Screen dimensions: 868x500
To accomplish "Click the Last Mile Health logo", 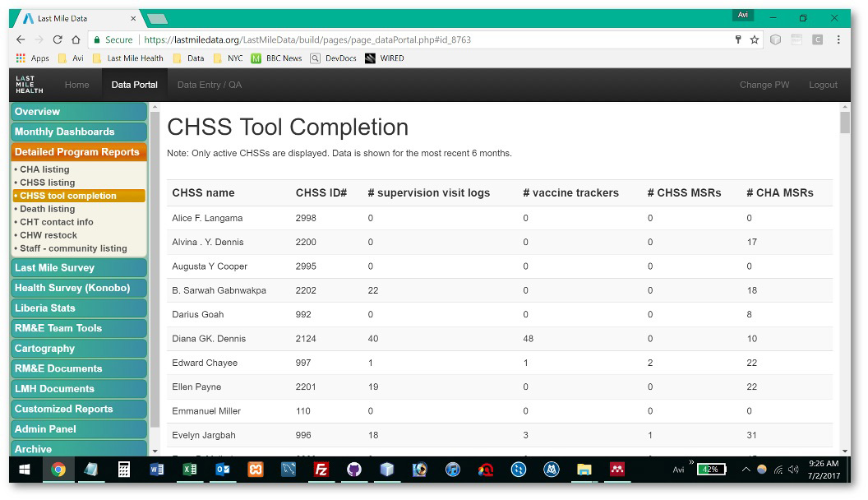I will click(30, 85).
